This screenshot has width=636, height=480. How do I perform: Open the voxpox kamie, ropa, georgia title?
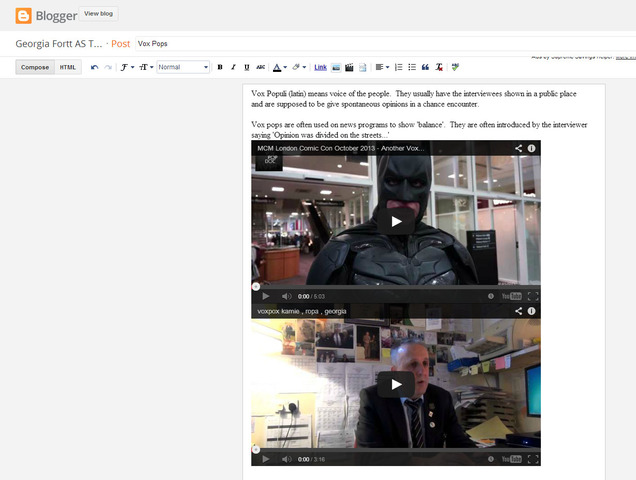click(x=302, y=312)
